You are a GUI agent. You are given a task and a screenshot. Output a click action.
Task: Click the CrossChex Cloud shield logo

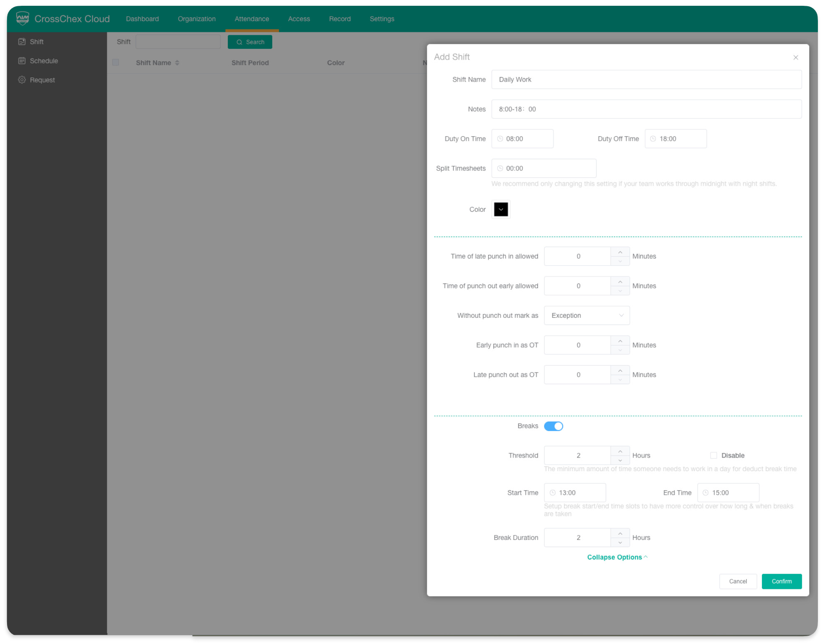click(x=22, y=18)
